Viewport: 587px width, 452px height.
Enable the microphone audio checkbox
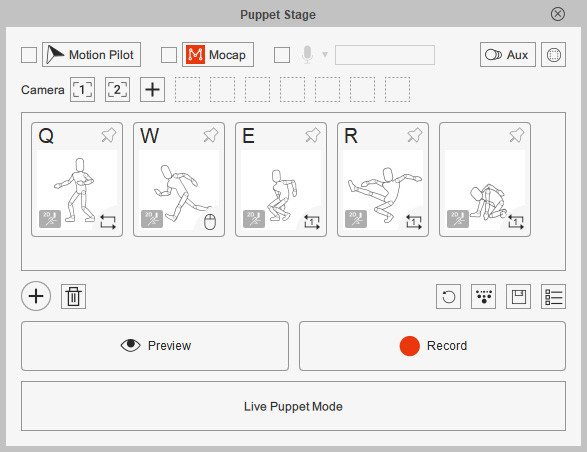282,55
